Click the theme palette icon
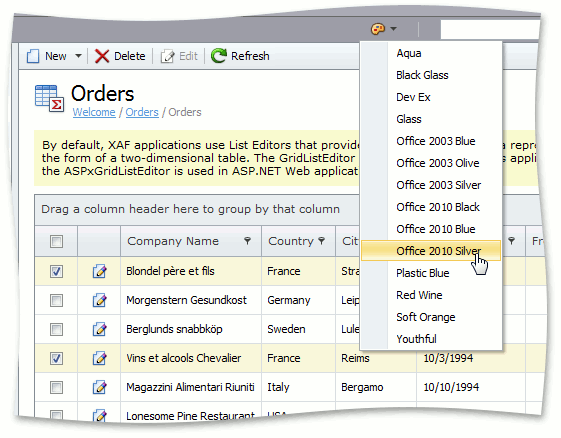561x438 pixels. [x=378, y=29]
